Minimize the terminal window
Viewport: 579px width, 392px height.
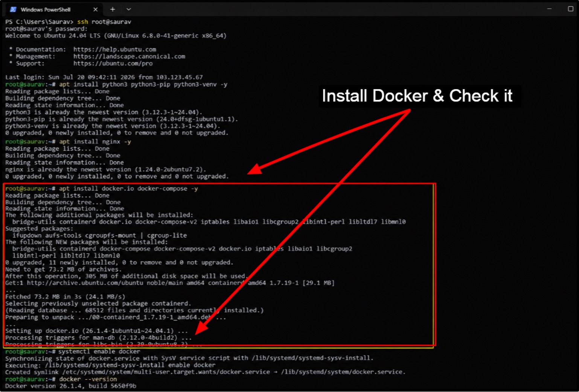pyautogui.click(x=549, y=9)
